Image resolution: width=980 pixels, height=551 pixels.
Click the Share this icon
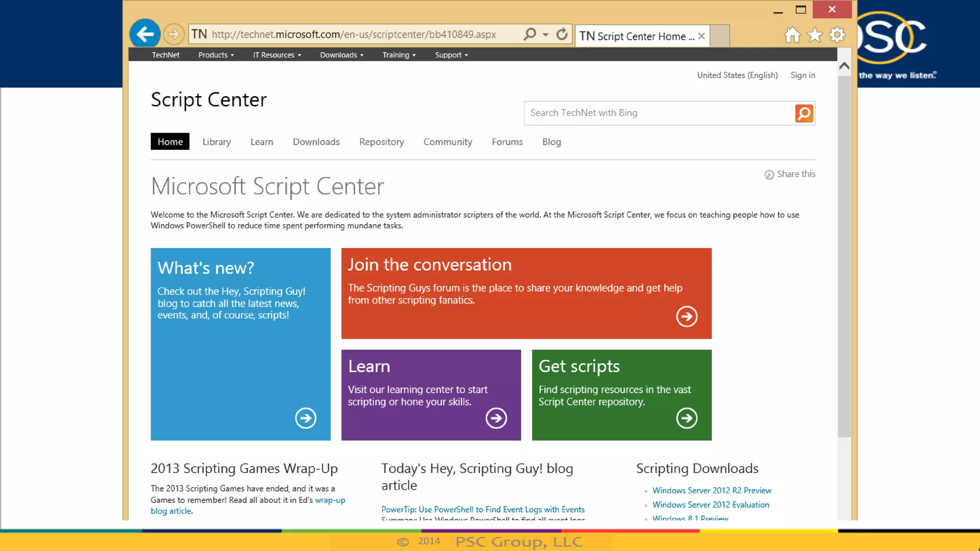pyautogui.click(x=769, y=175)
